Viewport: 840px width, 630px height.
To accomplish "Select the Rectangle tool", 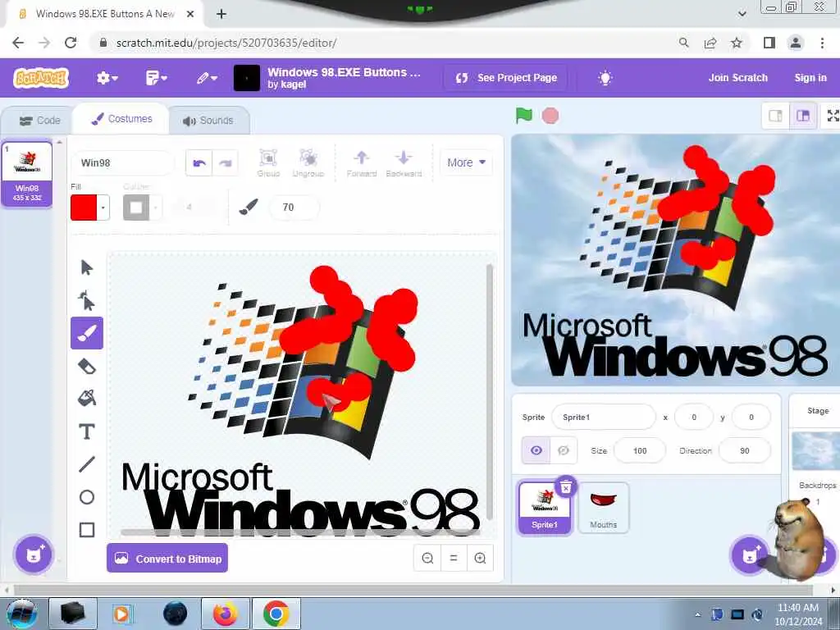I will (87, 530).
